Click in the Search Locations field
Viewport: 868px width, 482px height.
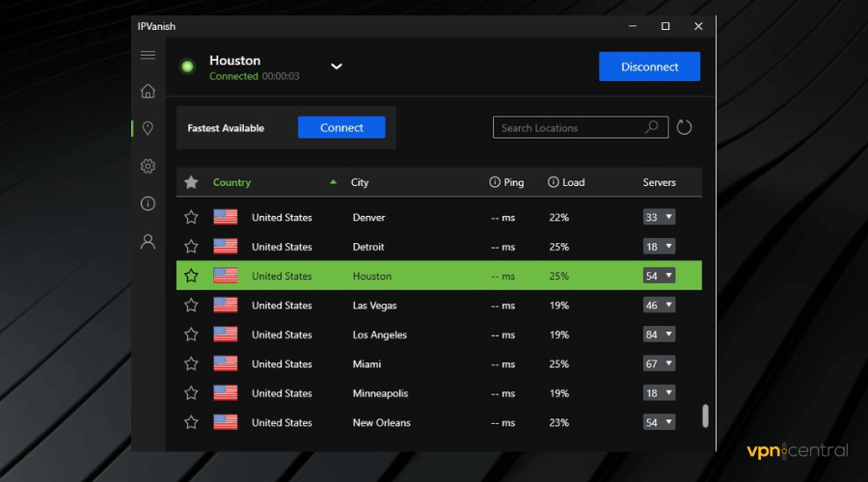[x=581, y=127]
